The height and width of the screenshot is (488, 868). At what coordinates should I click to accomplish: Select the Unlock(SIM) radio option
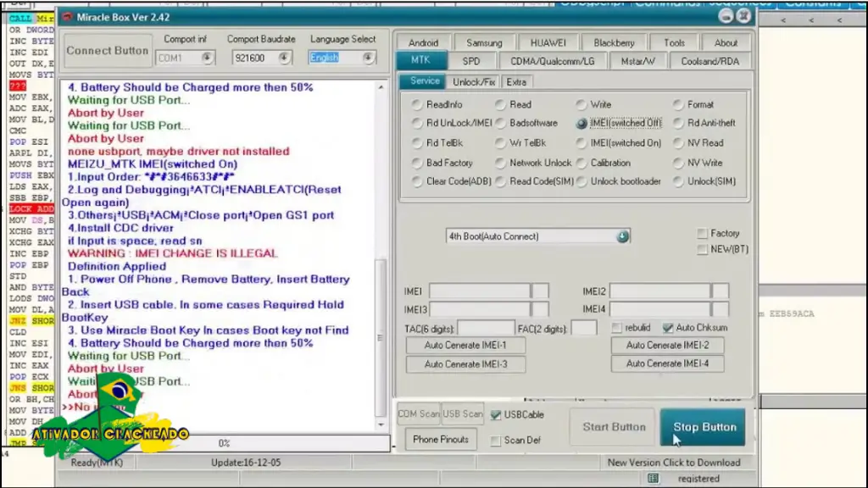[678, 181]
